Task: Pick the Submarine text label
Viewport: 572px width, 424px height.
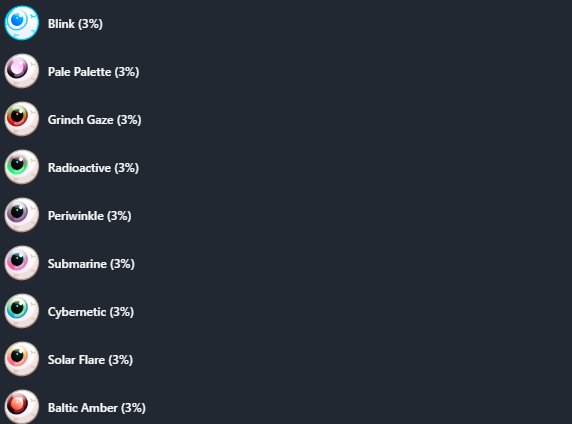Action: (77, 264)
